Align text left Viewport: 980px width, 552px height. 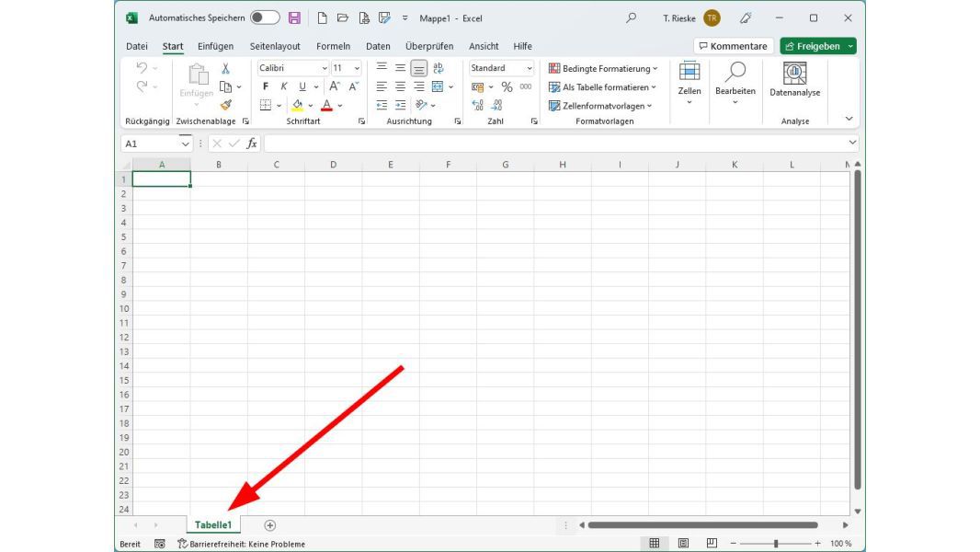point(382,86)
